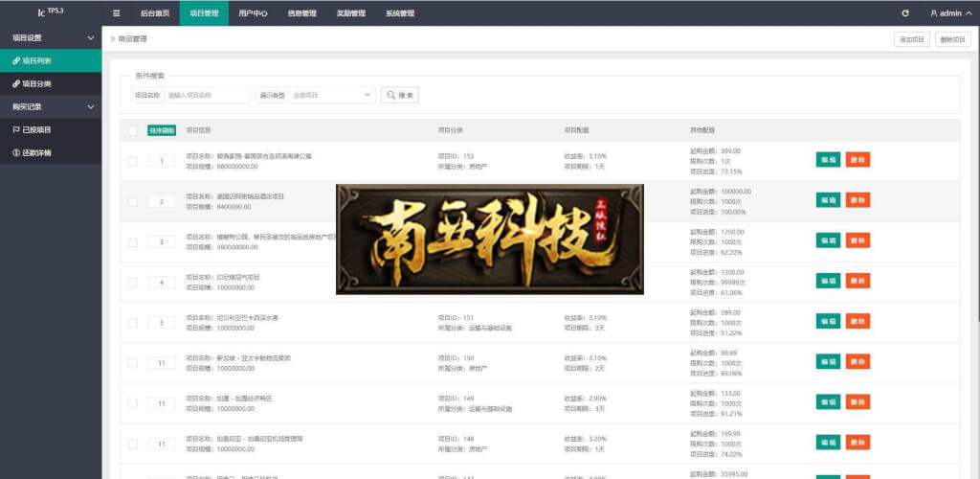
Task: Delete the project with 起购金额 99.99
Action: pos(858,361)
